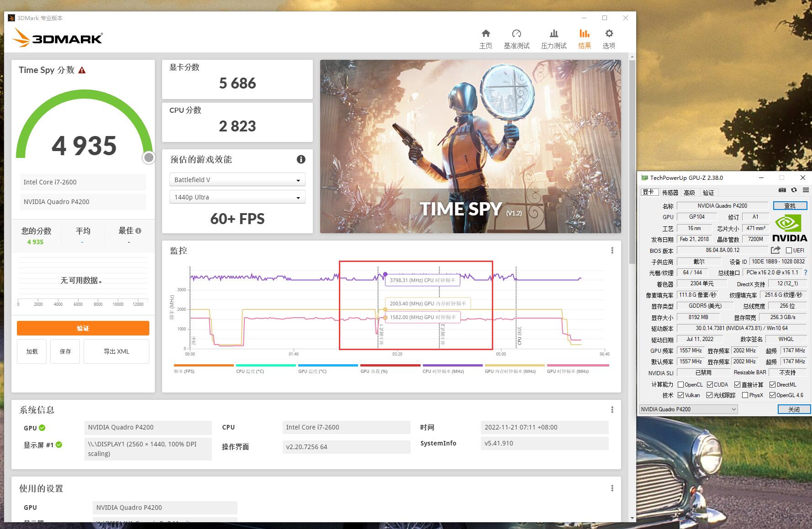
Task: Click the 导出 XML button
Action: (116, 351)
